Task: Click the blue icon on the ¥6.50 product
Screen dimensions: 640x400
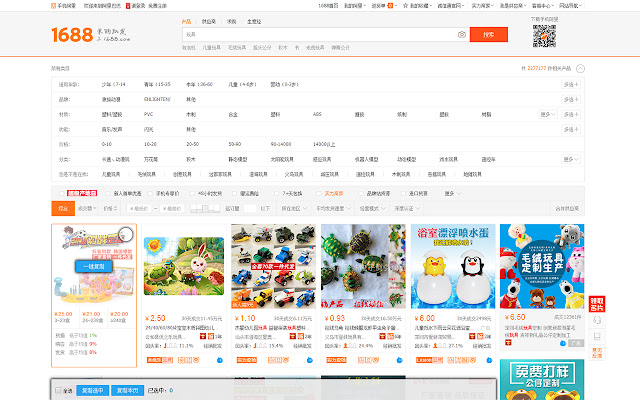Action: [563, 343]
